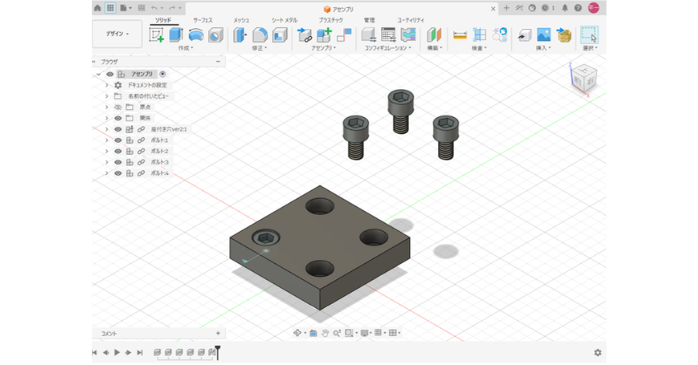Hide the ボルト:1 component
Viewport: 698px width, 365px height.
(x=118, y=140)
